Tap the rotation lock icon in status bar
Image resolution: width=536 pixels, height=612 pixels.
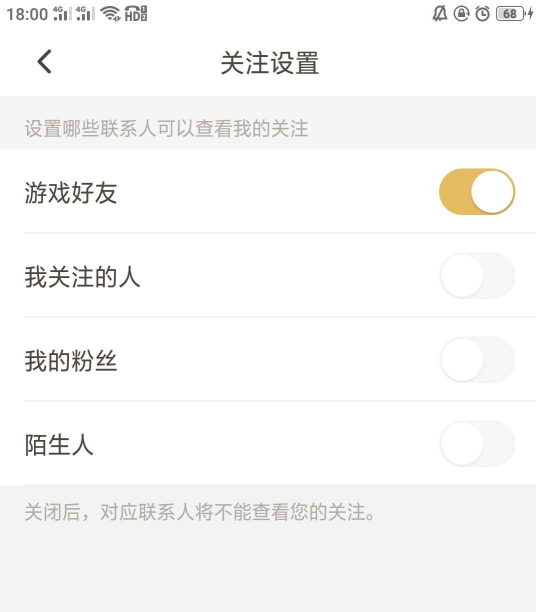(x=461, y=14)
